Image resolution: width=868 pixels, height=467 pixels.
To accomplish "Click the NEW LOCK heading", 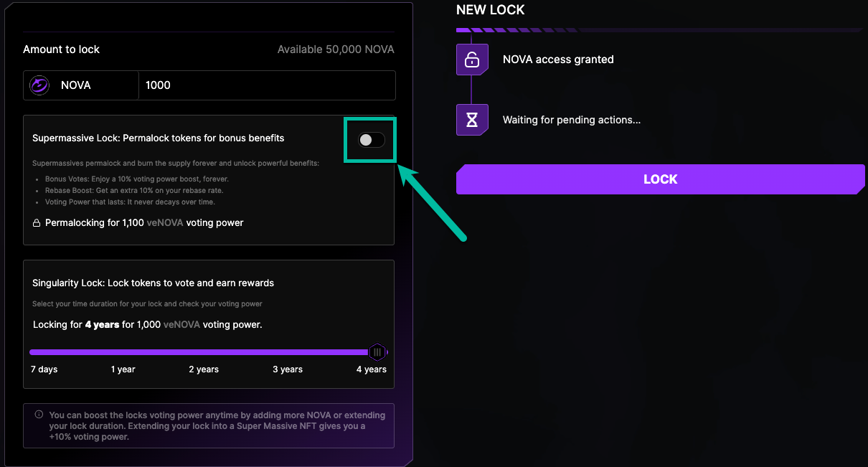I will point(490,10).
